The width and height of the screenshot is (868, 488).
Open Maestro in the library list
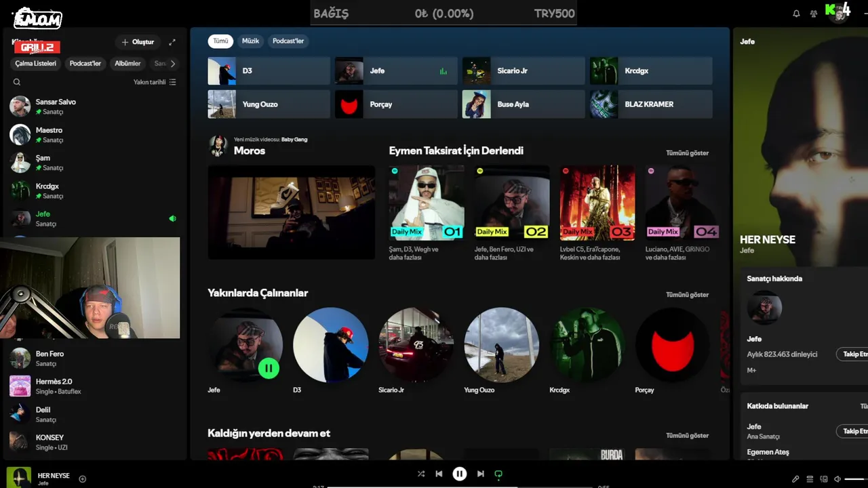pos(94,134)
